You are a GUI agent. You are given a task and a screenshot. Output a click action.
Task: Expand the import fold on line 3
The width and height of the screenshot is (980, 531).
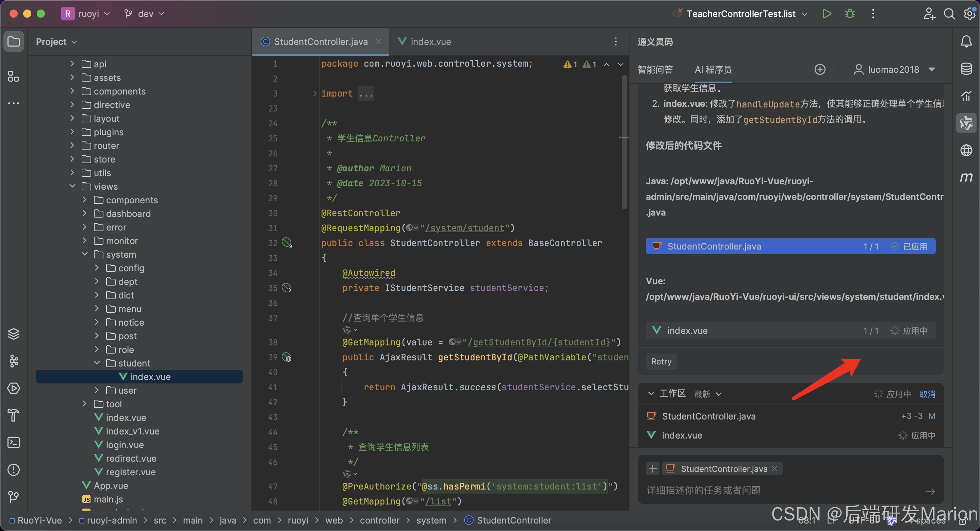coord(315,93)
